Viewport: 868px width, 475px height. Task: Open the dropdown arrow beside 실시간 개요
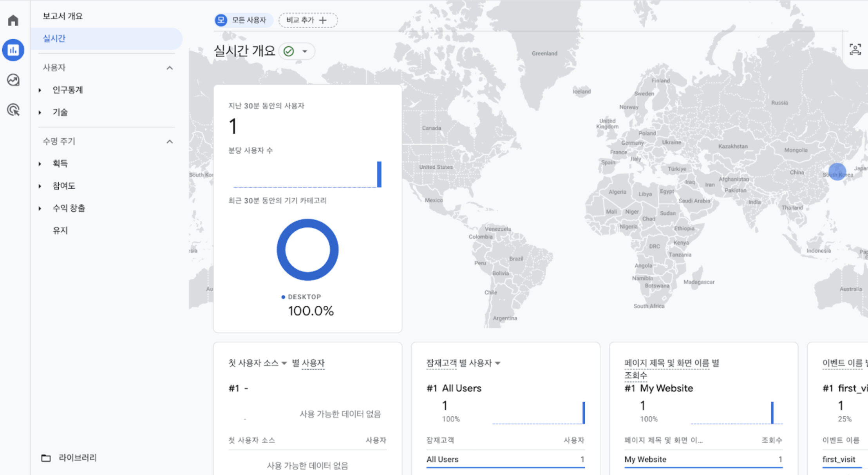pyautogui.click(x=305, y=51)
